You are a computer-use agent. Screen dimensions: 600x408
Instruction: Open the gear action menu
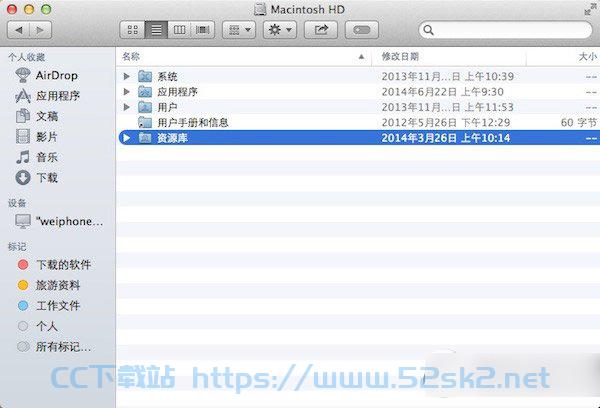click(x=280, y=30)
